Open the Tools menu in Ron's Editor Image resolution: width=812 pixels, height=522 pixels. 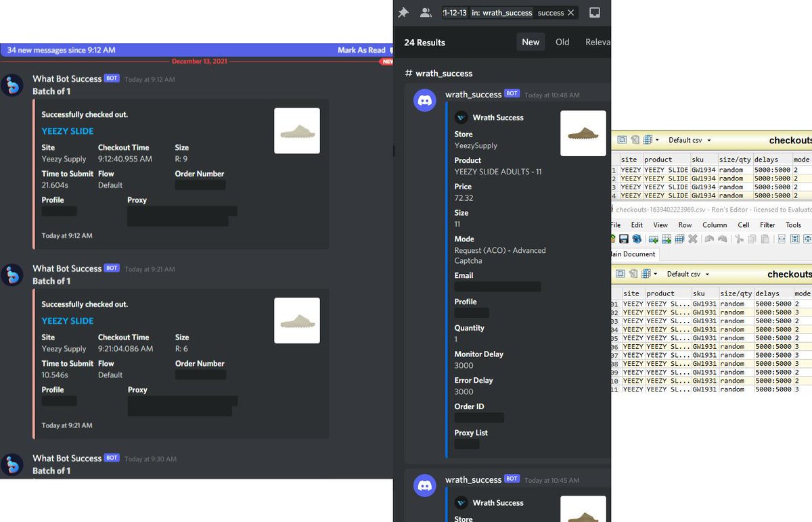794,225
